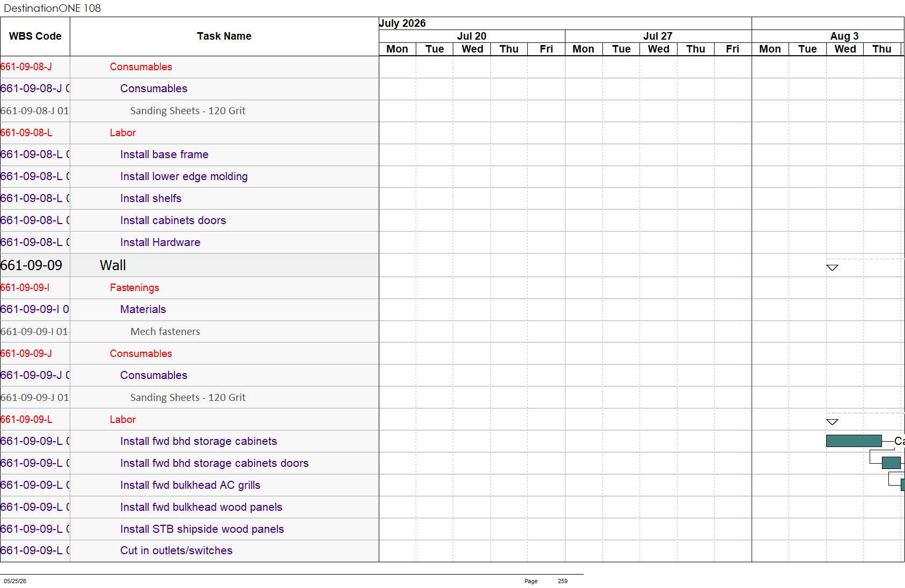
Task: Select the Task Name column header
Action: 224,36
